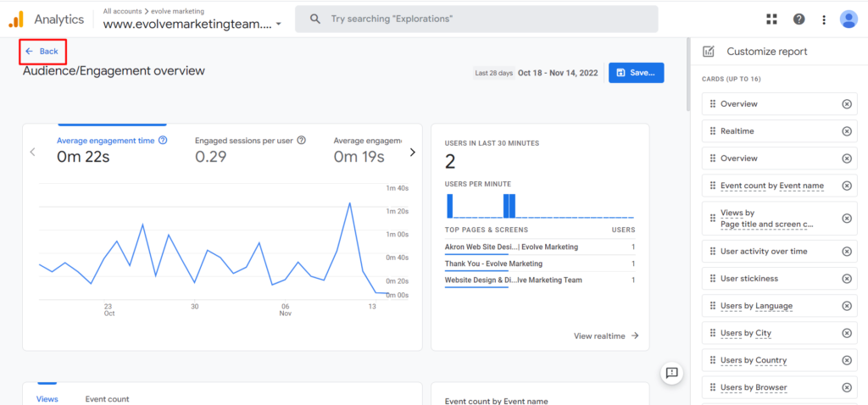Open the user account avatar
The height and width of the screenshot is (405, 868).
[x=849, y=19]
